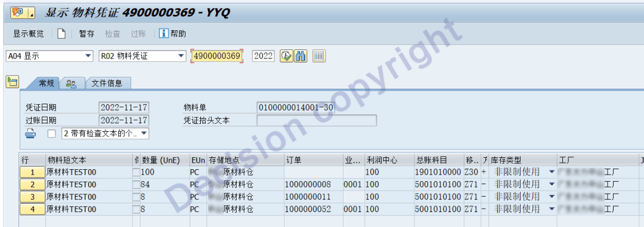Screen dimensions: 644x227
Task: Toggle the checkbox in row with quantity 84
Action: click(136, 184)
